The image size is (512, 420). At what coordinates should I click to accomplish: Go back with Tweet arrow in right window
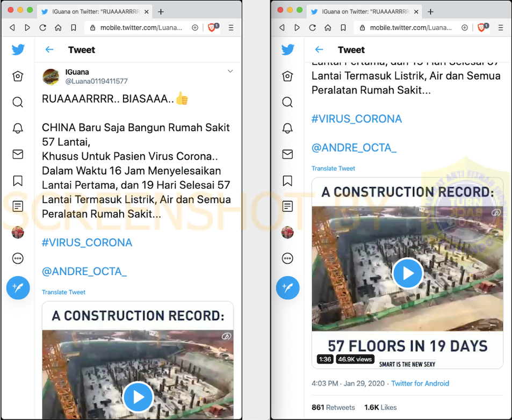tap(319, 49)
